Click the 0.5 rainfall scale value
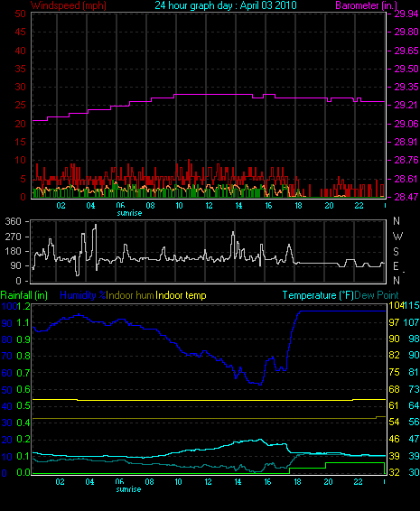The width and height of the screenshot is (420, 511). (x=23, y=406)
